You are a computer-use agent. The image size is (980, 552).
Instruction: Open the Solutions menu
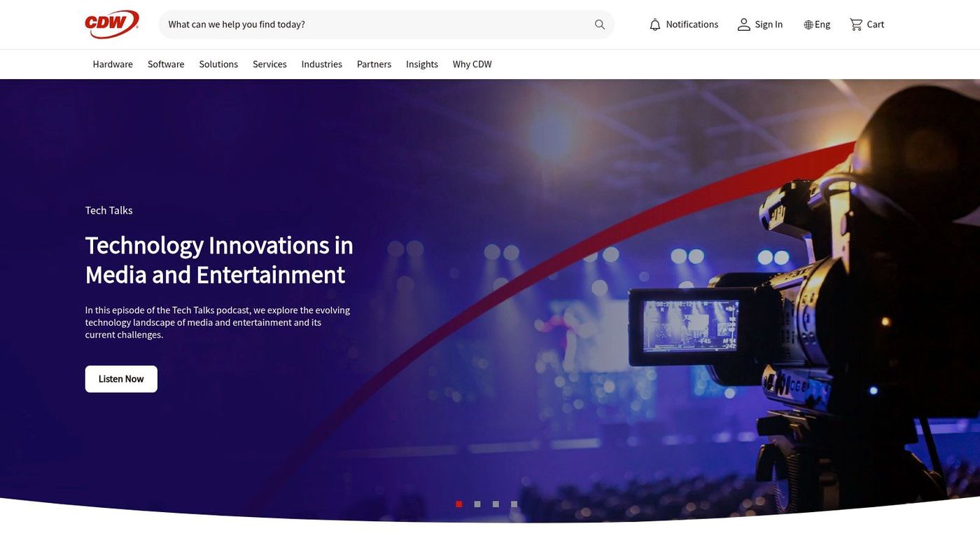click(218, 64)
